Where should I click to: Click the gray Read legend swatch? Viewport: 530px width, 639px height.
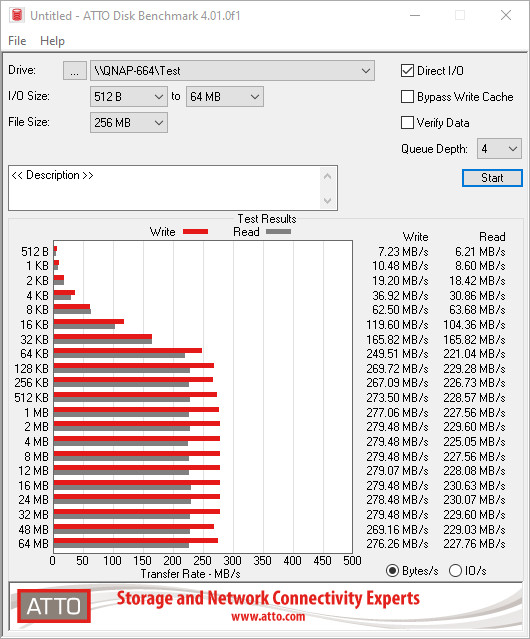click(278, 231)
